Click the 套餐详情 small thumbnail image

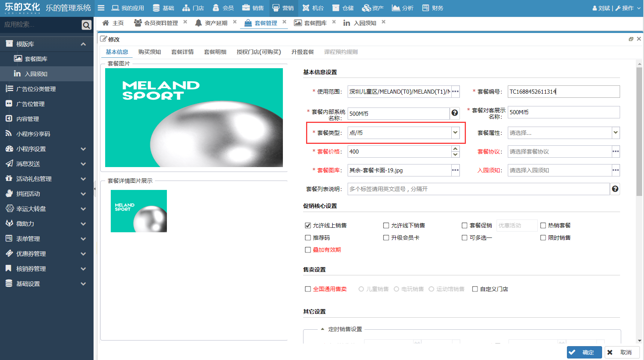pos(139,211)
